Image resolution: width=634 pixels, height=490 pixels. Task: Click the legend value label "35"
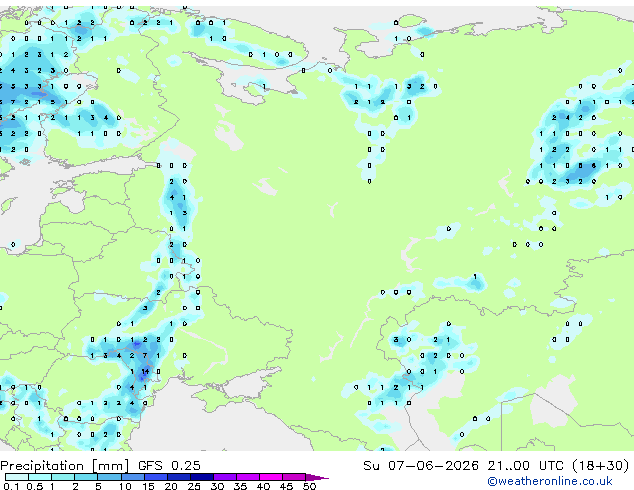tap(240, 486)
